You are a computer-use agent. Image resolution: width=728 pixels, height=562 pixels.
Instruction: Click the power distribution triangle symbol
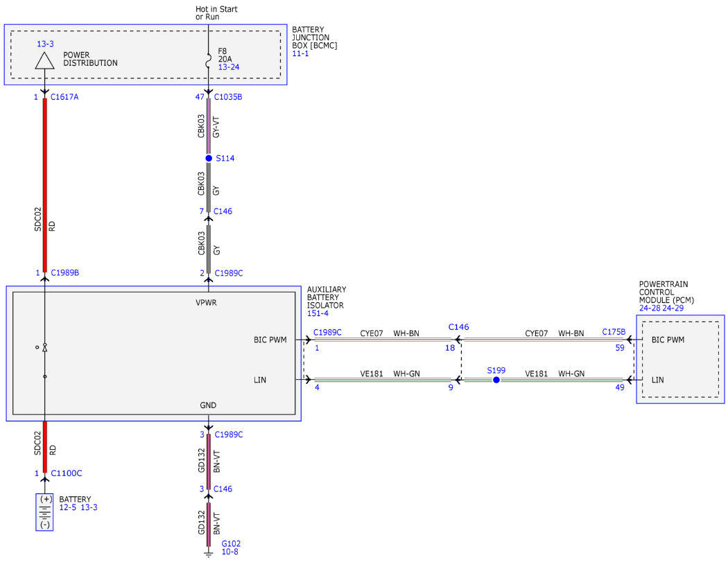(x=44, y=60)
